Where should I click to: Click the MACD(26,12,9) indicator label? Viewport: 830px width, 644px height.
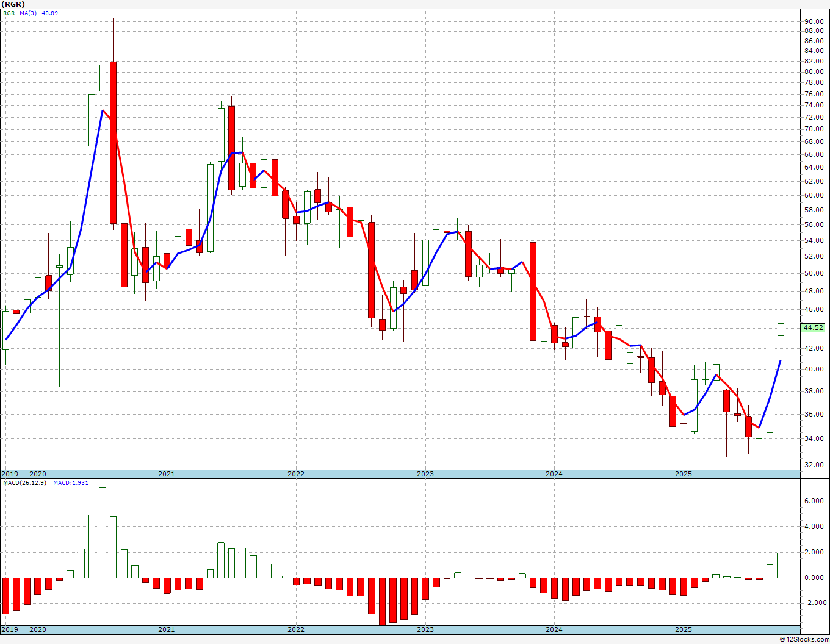(x=25, y=483)
